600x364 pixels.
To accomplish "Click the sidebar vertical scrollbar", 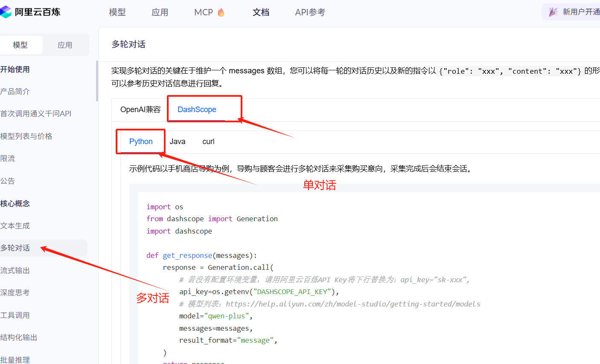I will 97,81.
